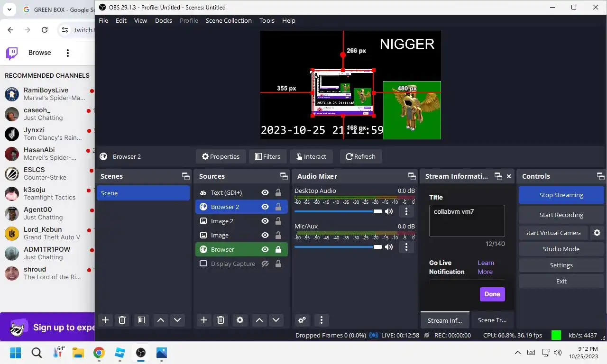The width and height of the screenshot is (607, 364).
Task: Open Learn More link for notifications
Action: click(486, 267)
